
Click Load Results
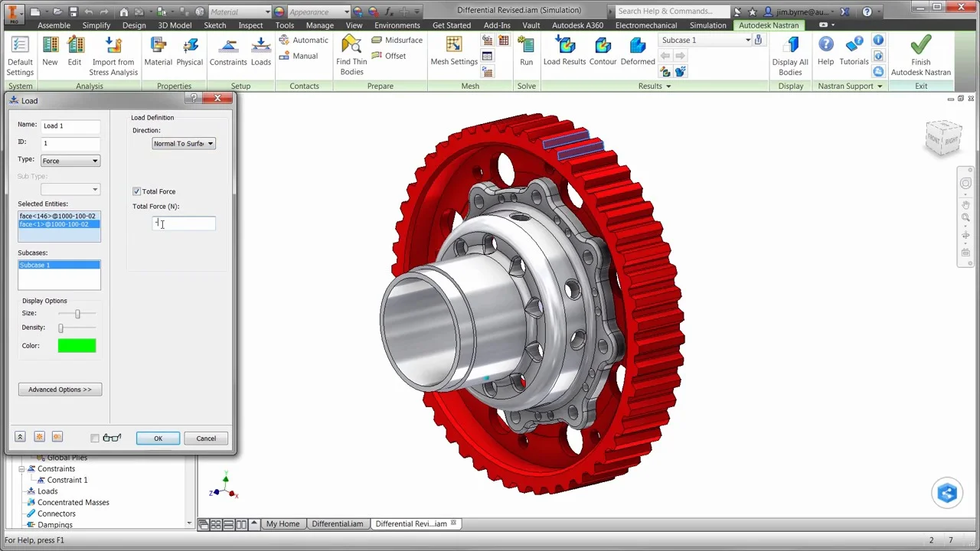(x=564, y=52)
